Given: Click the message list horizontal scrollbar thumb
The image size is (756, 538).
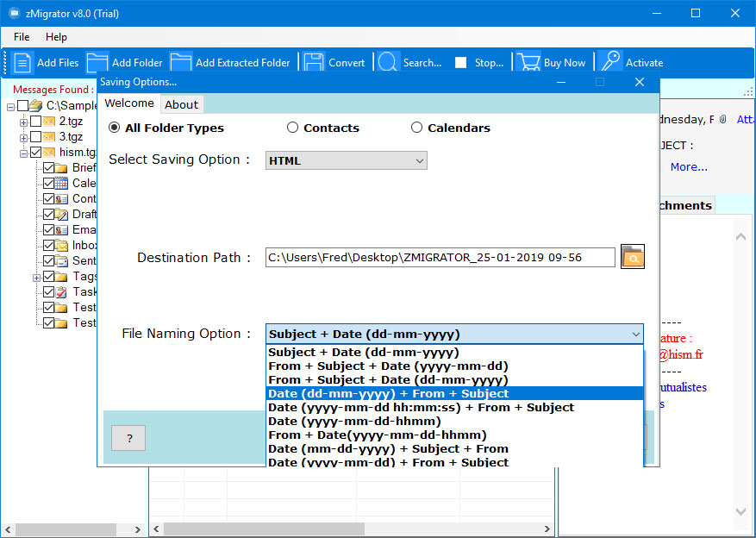Looking at the screenshot, I should (x=265, y=529).
